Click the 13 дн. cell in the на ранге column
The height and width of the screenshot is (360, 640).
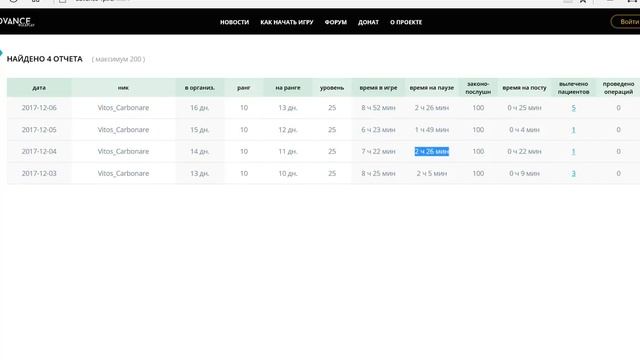pos(288,108)
